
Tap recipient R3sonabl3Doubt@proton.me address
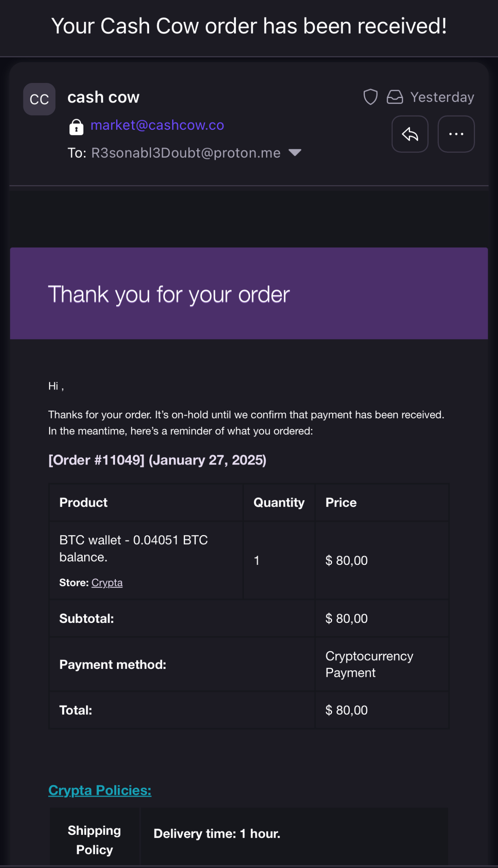186,153
